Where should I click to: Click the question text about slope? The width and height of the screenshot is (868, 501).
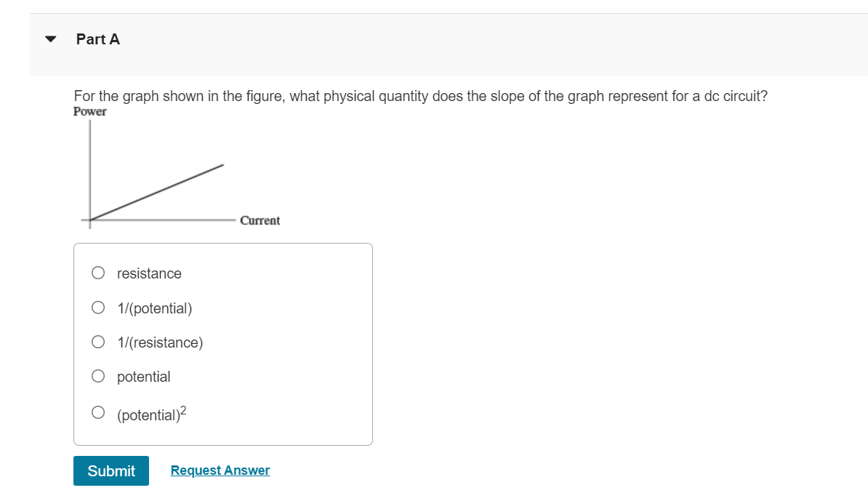[420, 95]
